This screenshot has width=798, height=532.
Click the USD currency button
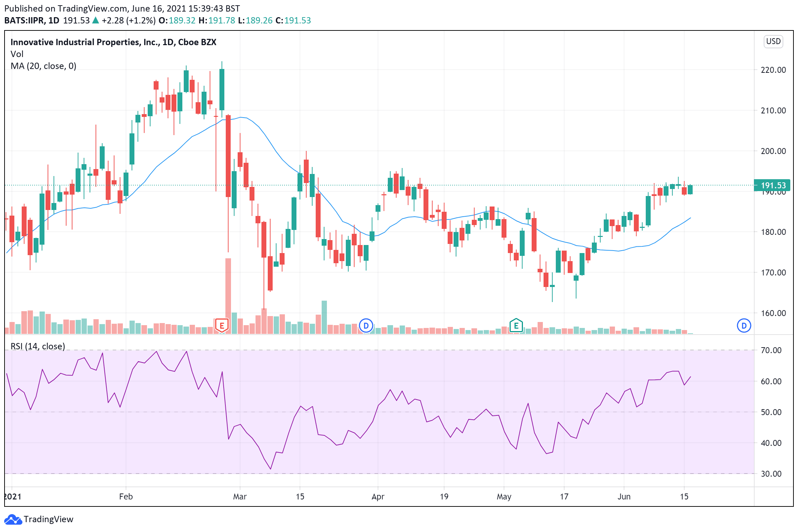[x=773, y=42]
